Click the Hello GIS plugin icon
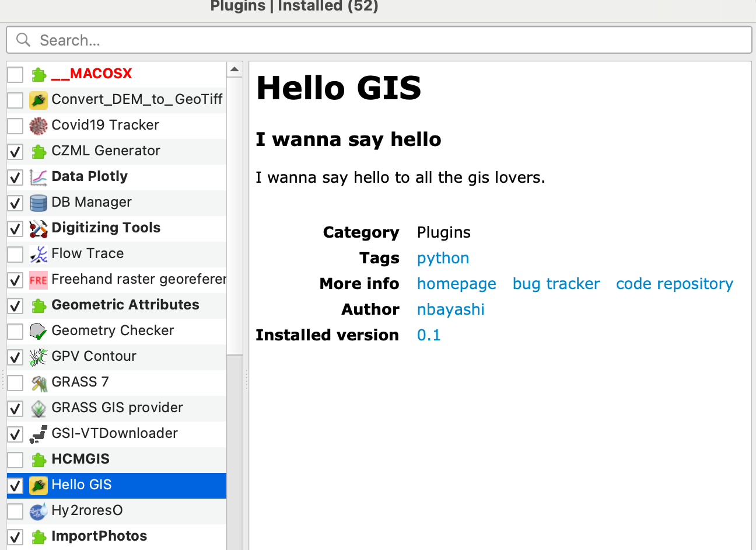Image resolution: width=756 pixels, height=550 pixels. pos(38,485)
